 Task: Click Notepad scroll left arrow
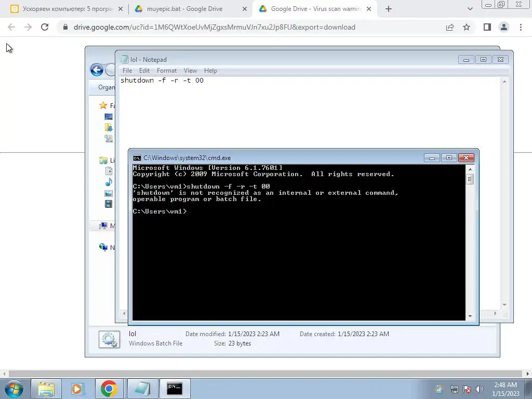coord(124,313)
